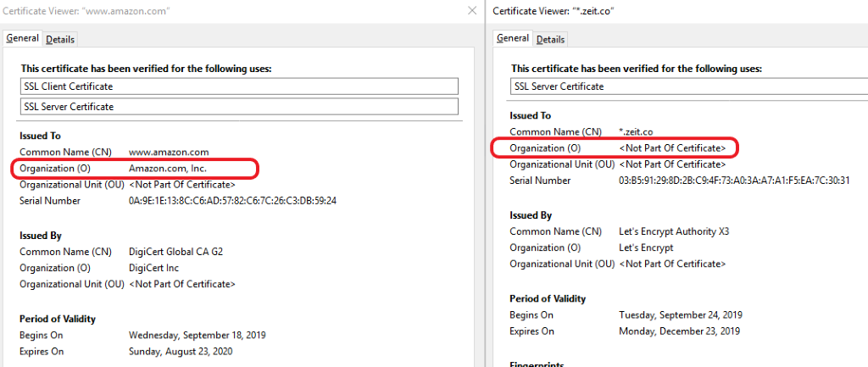The width and height of the screenshot is (868, 367).
Task: Click Organization (O) label under zeit.co Issued To
Action: 545,148
